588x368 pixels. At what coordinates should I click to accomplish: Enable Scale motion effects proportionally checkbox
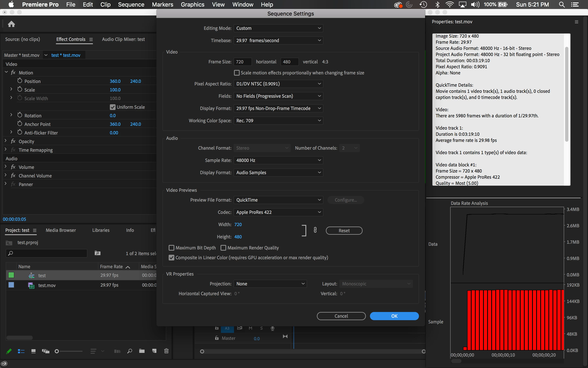(236, 73)
